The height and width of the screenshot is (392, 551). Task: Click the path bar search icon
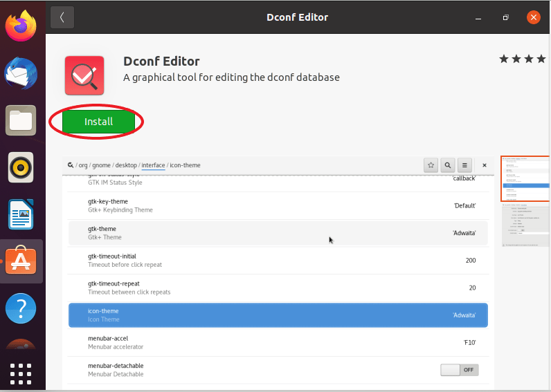tap(71, 165)
